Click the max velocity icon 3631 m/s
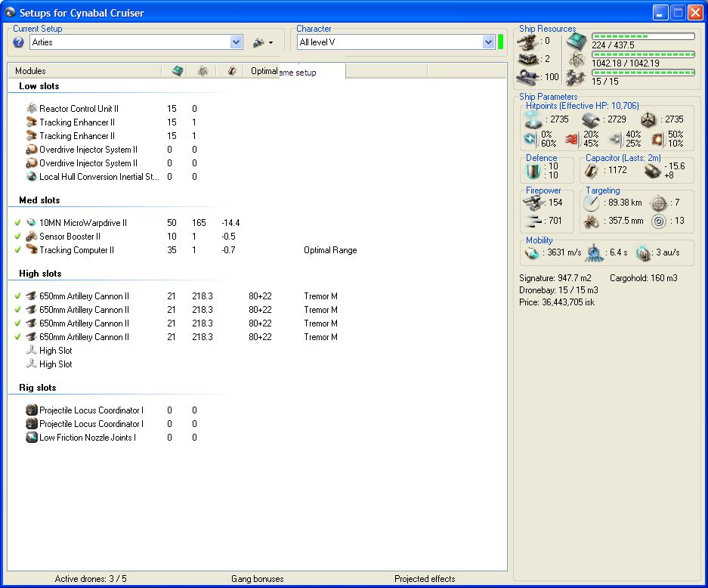Image resolution: width=708 pixels, height=588 pixels. pyautogui.click(x=533, y=253)
